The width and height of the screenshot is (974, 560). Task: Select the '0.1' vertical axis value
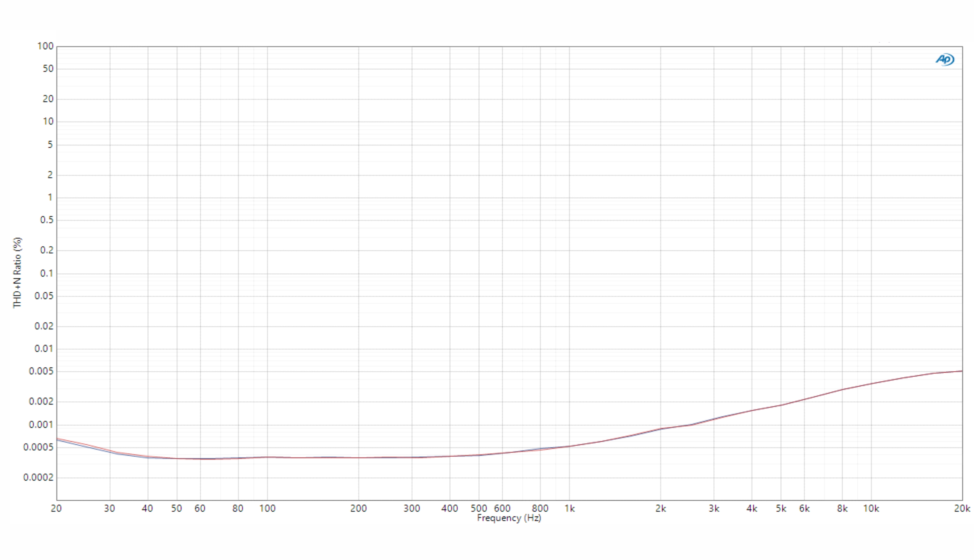tap(47, 274)
